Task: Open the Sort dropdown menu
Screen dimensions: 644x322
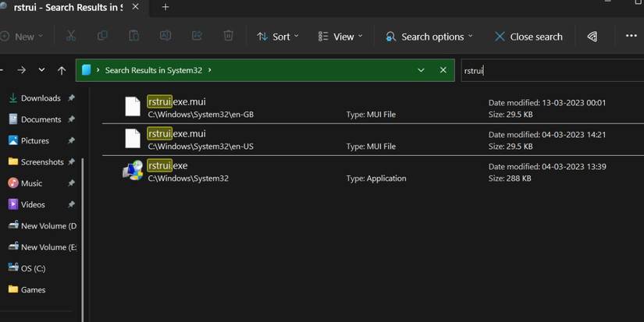Action: [279, 37]
